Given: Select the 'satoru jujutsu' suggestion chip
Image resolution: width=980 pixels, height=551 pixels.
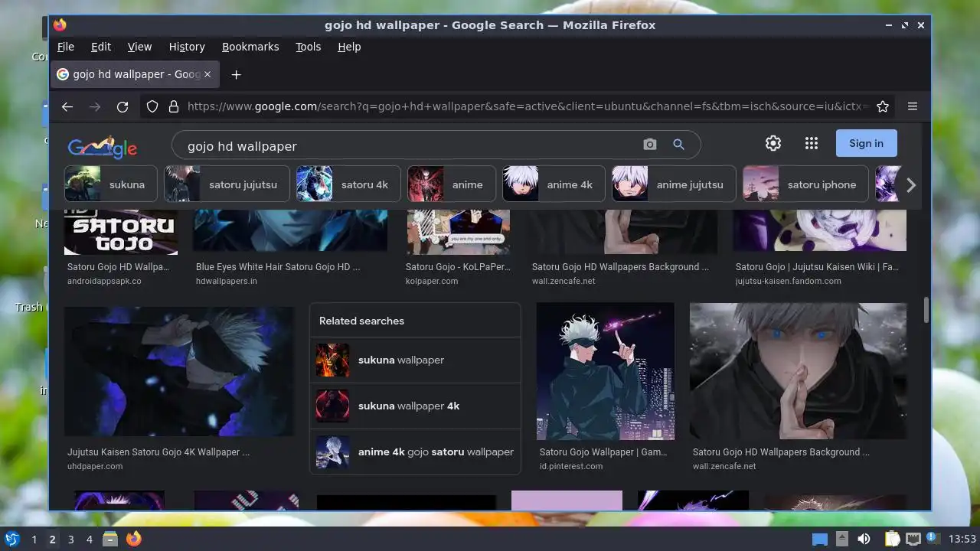Looking at the screenshot, I should (227, 184).
